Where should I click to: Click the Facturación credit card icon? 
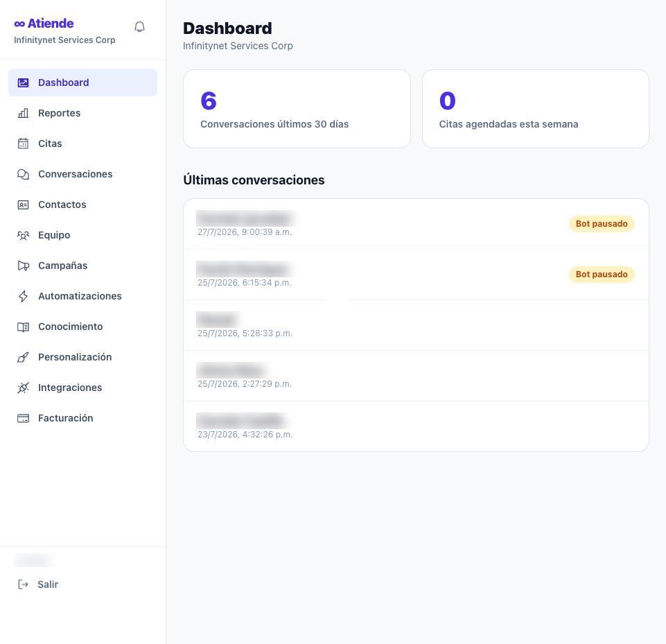pyautogui.click(x=23, y=419)
